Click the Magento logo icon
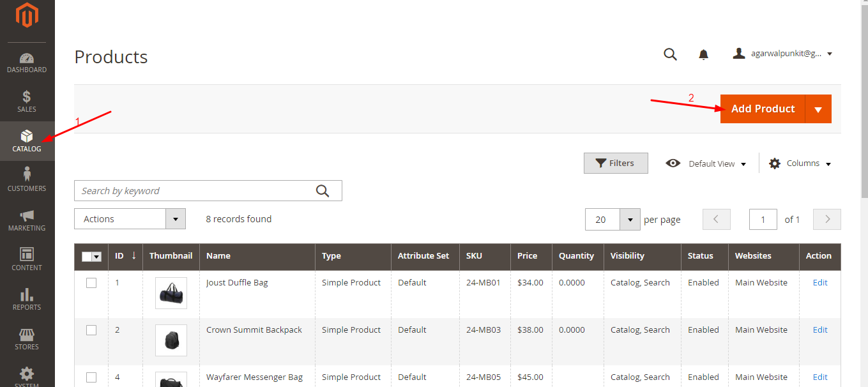The height and width of the screenshot is (387, 868). [27, 15]
